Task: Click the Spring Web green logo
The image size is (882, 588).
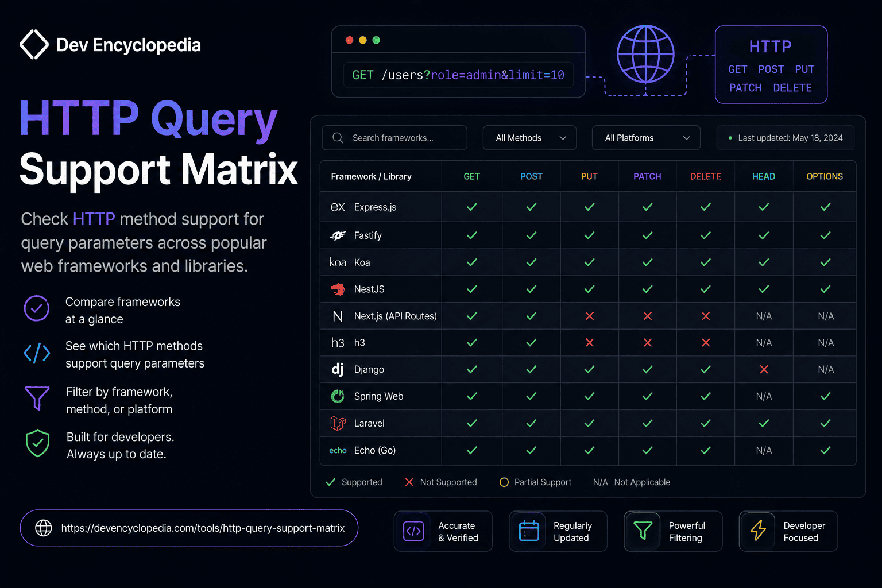Action: click(338, 396)
